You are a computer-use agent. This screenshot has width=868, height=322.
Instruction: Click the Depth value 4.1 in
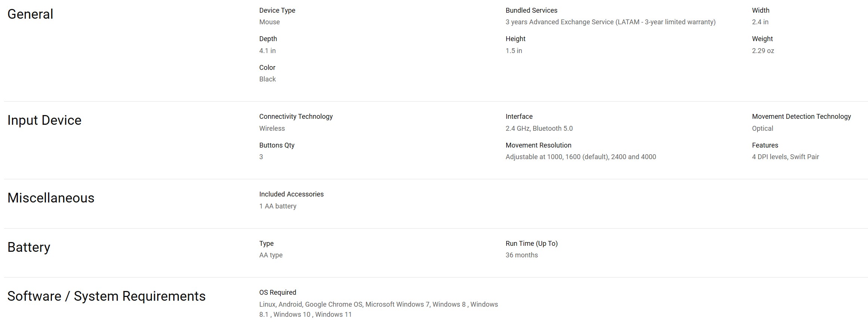[x=267, y=51]
